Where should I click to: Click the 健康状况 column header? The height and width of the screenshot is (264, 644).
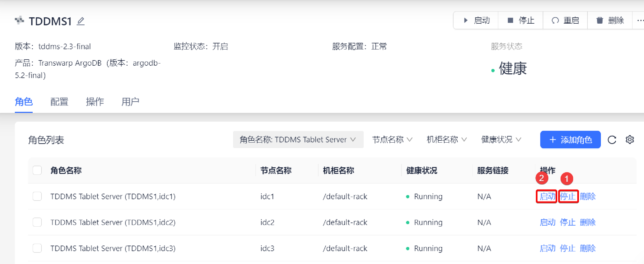[x=422, y=170]
